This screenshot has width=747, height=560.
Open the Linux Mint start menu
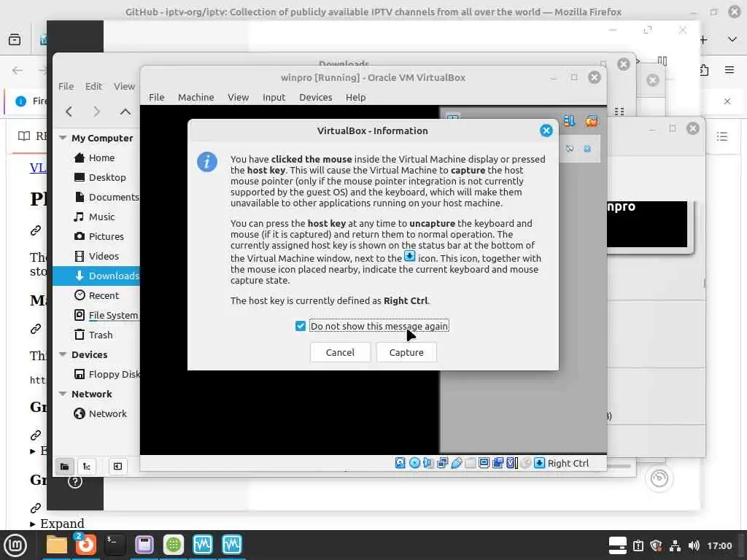15,545
